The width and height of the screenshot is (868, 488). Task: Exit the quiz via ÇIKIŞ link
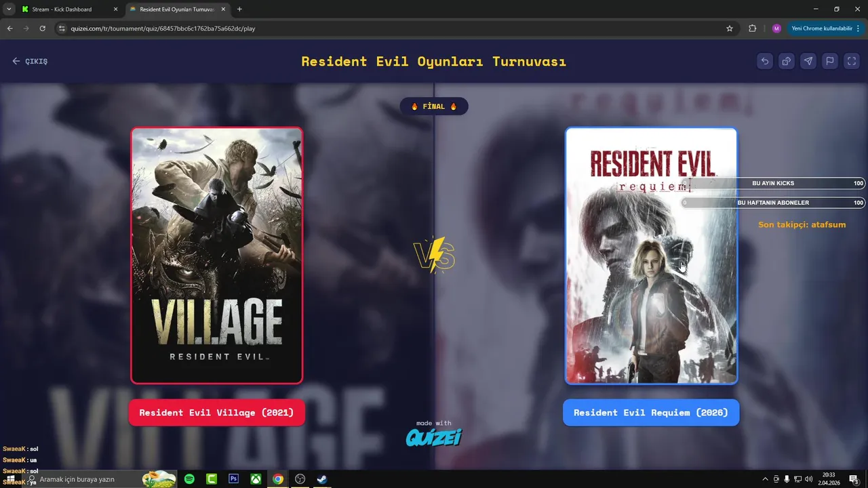[x=30, y=61]
